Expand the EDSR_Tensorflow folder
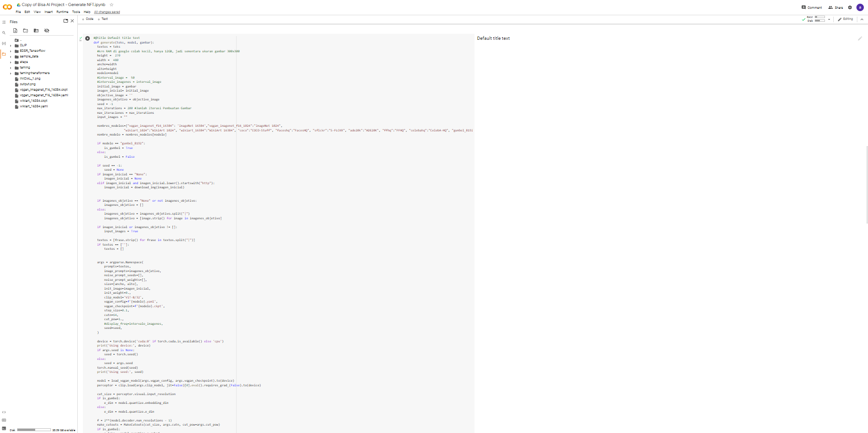The image size is (868, 433). click(x=11, y=51)
